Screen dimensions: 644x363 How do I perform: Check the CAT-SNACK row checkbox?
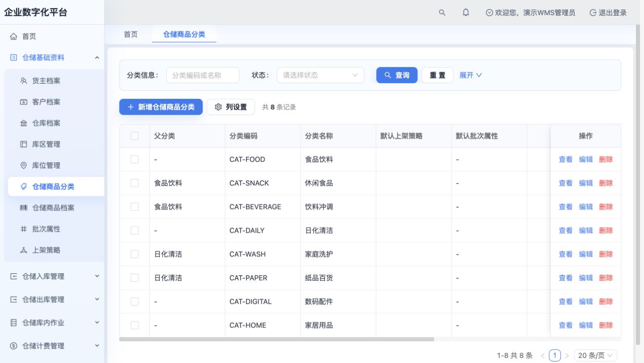135,183
